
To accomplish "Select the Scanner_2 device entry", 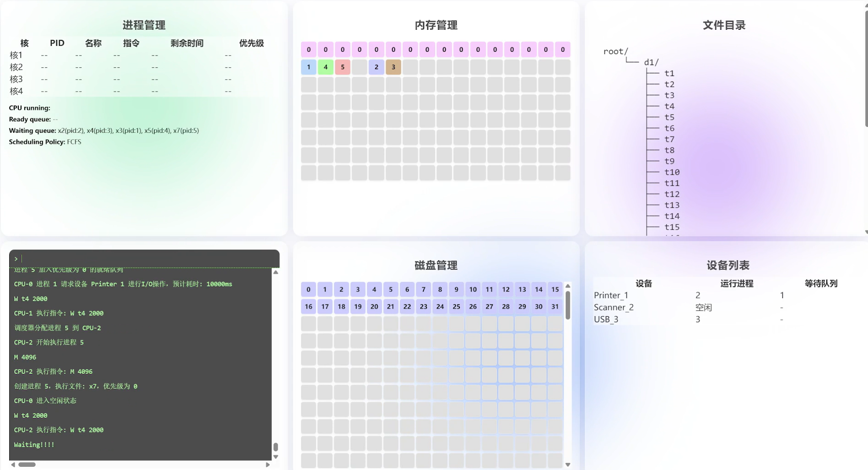I will 614,307.
